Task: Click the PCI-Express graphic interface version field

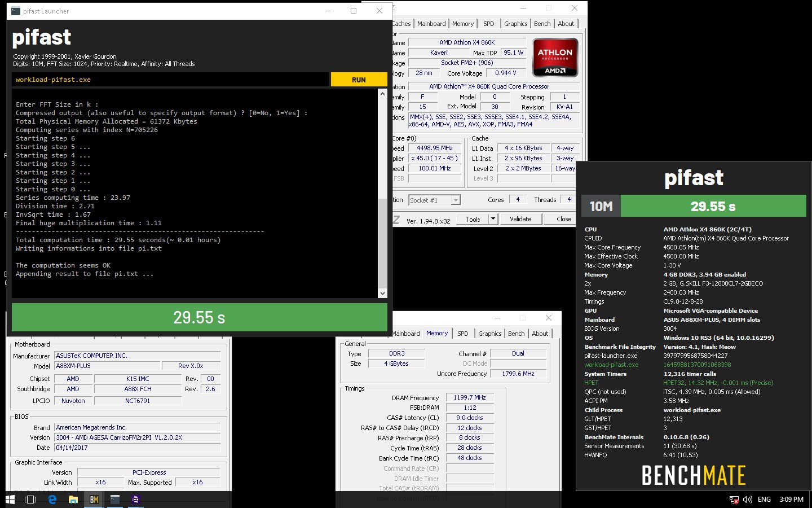Action: point(149,472)
